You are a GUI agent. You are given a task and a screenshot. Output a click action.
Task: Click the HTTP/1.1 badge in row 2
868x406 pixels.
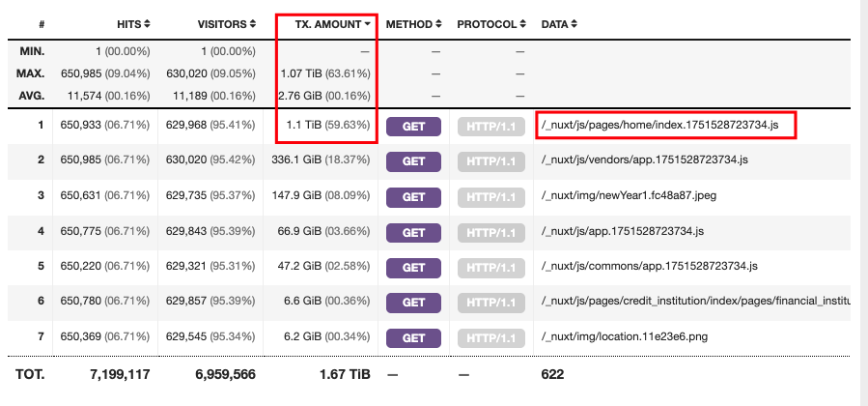coord(491,161)
